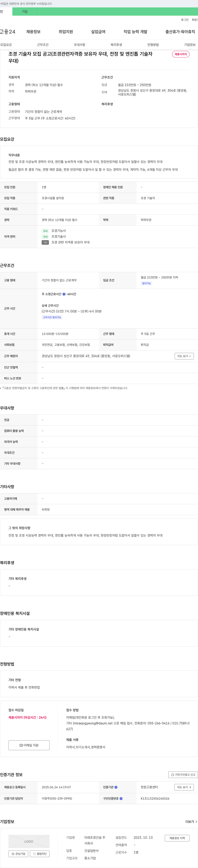198x868 pixels.
Task: Click the info icon next to 구인인증번호
Action: (121, 798)
